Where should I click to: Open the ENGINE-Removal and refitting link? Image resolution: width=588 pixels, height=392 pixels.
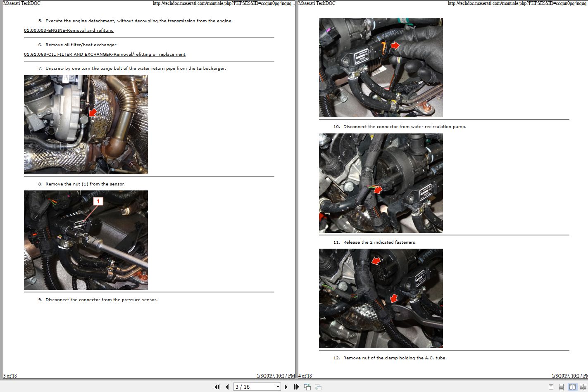tap(69, 30)
